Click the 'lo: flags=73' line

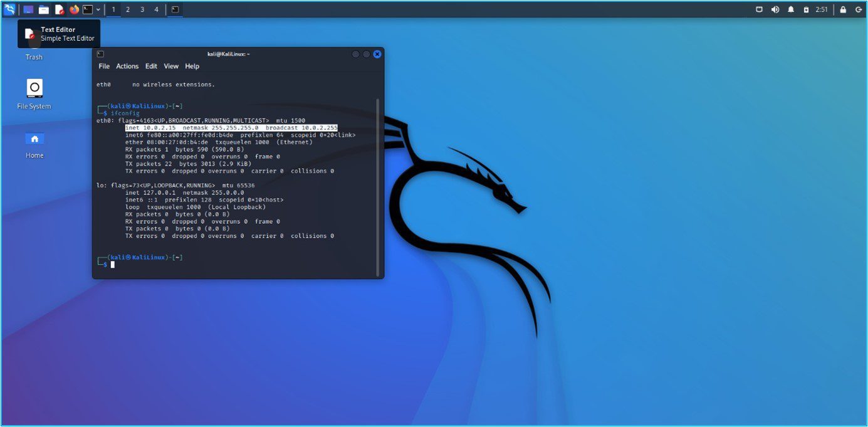(175, 186)
